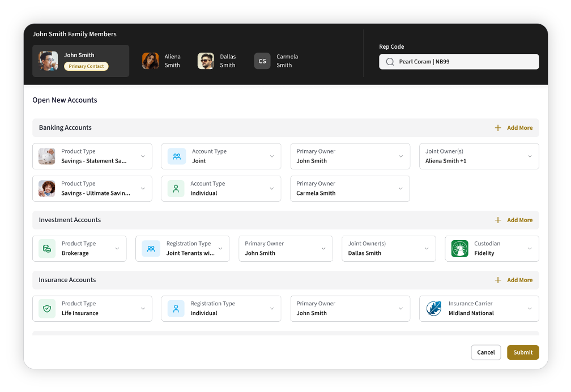Click the Rep Code input field
Image resolution: width=571 pixels, height=392 pixels.
(x=459, y=62)
